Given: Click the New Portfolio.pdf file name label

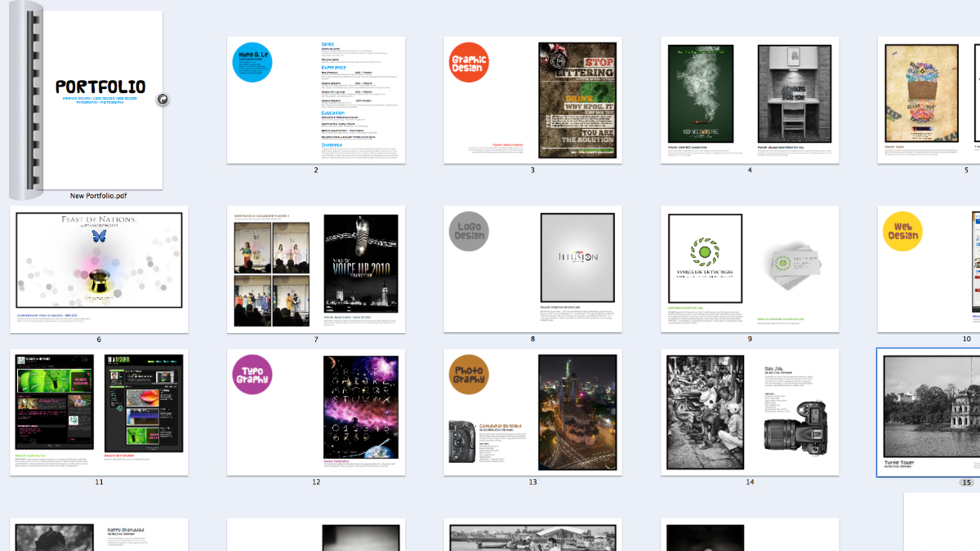Looking at the screenshot, I should point(99,196).
